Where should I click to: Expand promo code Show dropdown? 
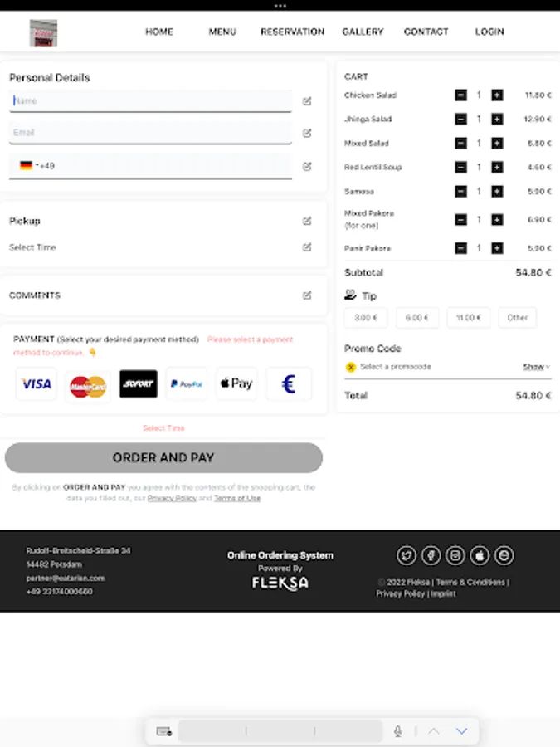536,367
